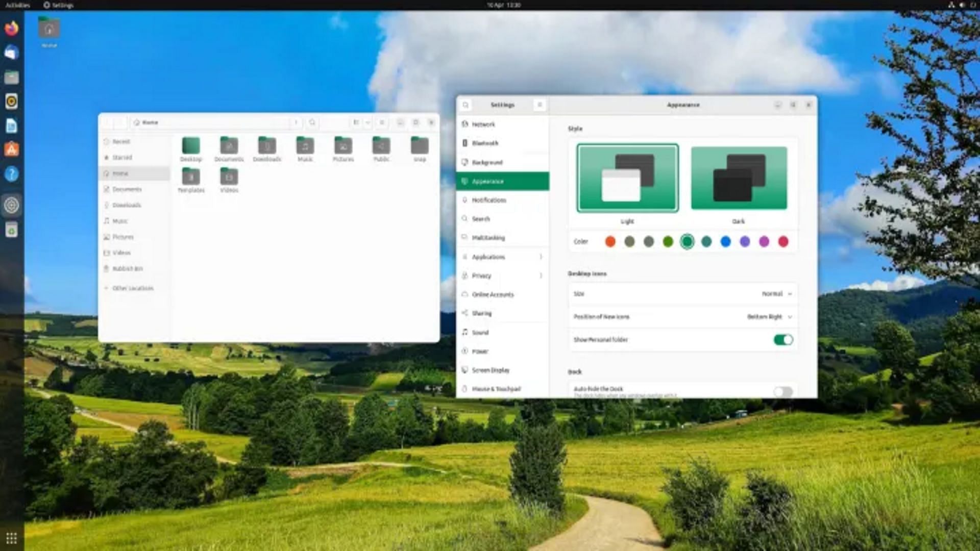Open Background settings
980x551 pixels.
503,162
